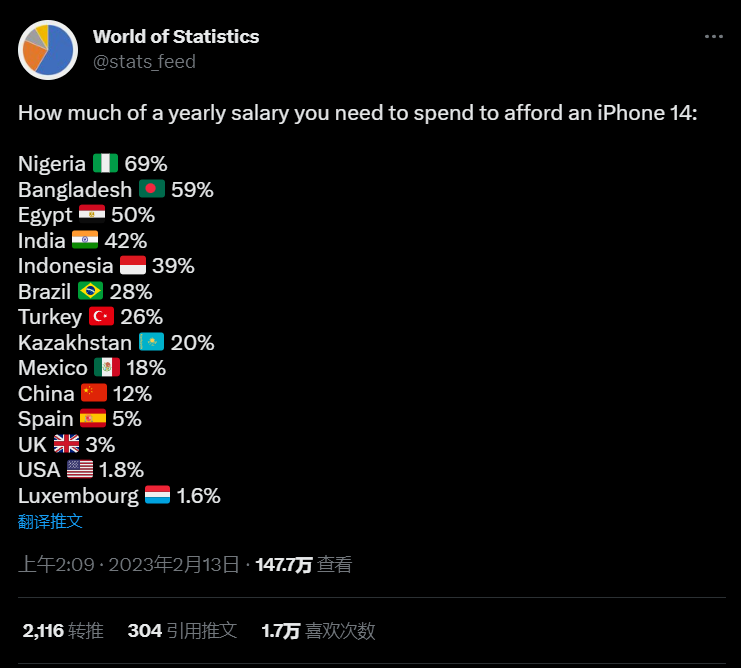Screen dimensions: 741x668
Task: Click the 翻译推文 translate link
Action: (50, 521)
